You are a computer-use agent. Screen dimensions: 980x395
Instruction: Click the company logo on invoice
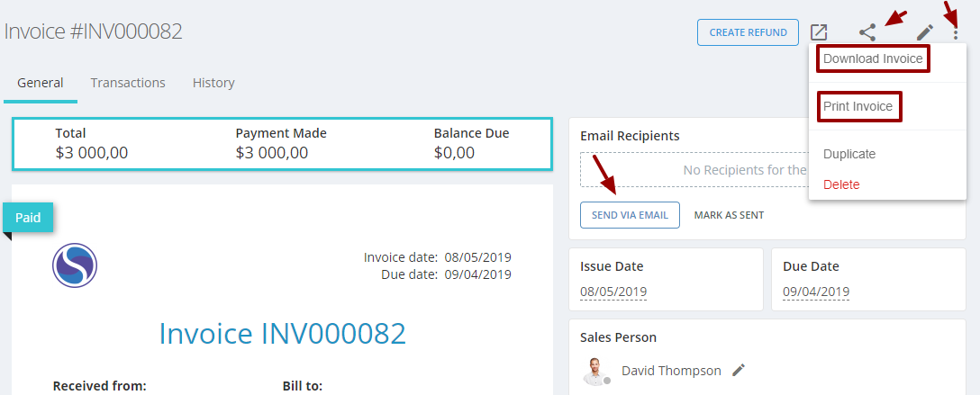point(75,265)
